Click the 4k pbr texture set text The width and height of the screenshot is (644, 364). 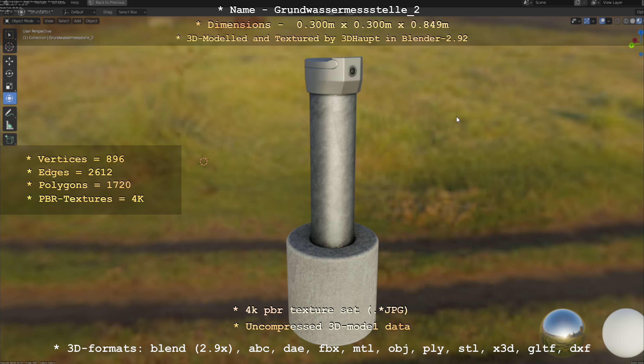[320, 310]
